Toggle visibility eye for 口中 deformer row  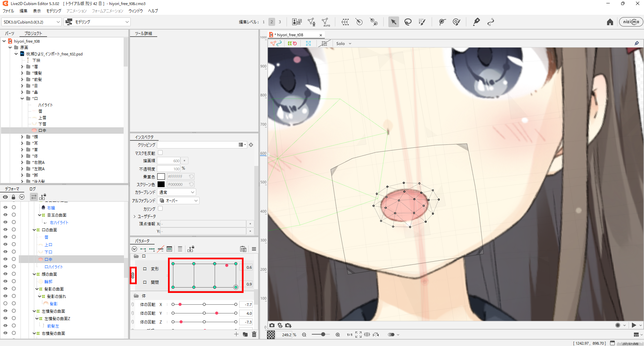pyautogui.click(x=5, y=259)
